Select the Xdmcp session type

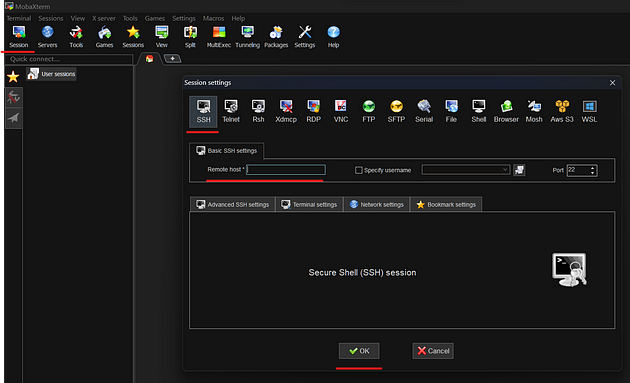[286, 111]
